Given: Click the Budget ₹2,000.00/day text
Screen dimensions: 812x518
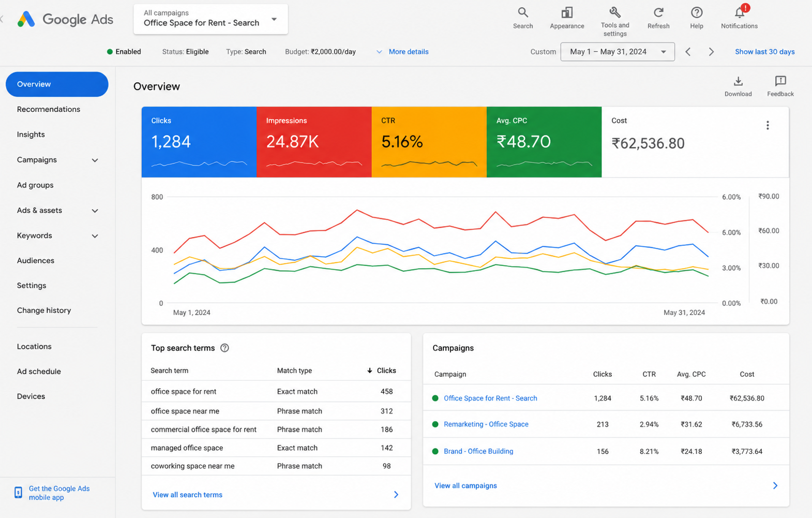Looking at the screenshot, I should [x=320, y=52].
